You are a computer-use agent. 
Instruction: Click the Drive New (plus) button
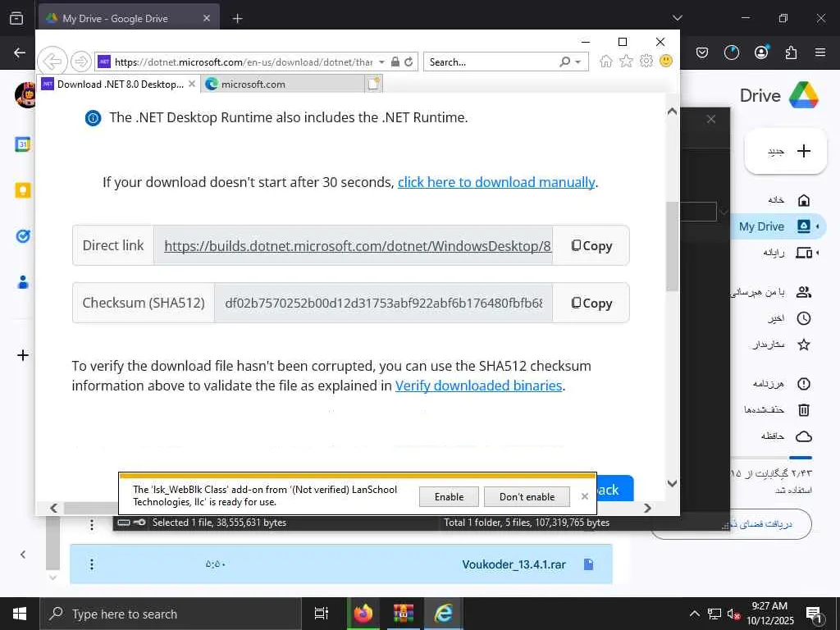(x=786, y=151)
